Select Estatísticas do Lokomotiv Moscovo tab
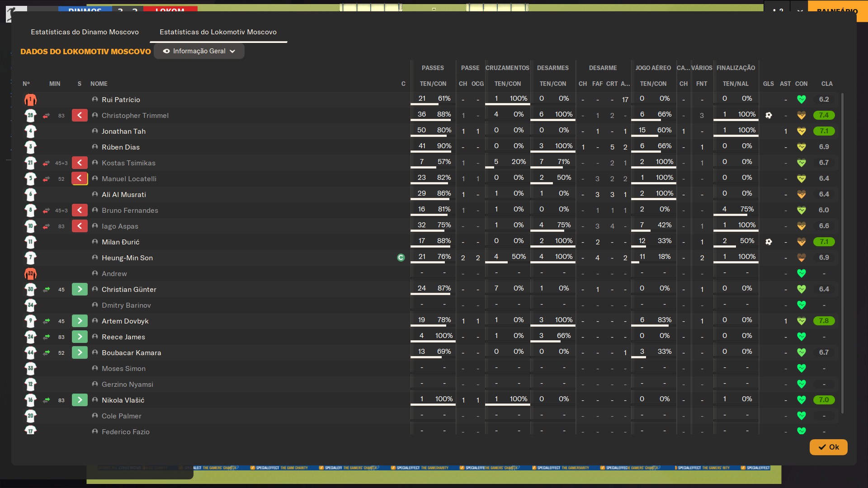The height and width of the screenshot is (488, 868). pyautogui.click(x=218, y=32)
